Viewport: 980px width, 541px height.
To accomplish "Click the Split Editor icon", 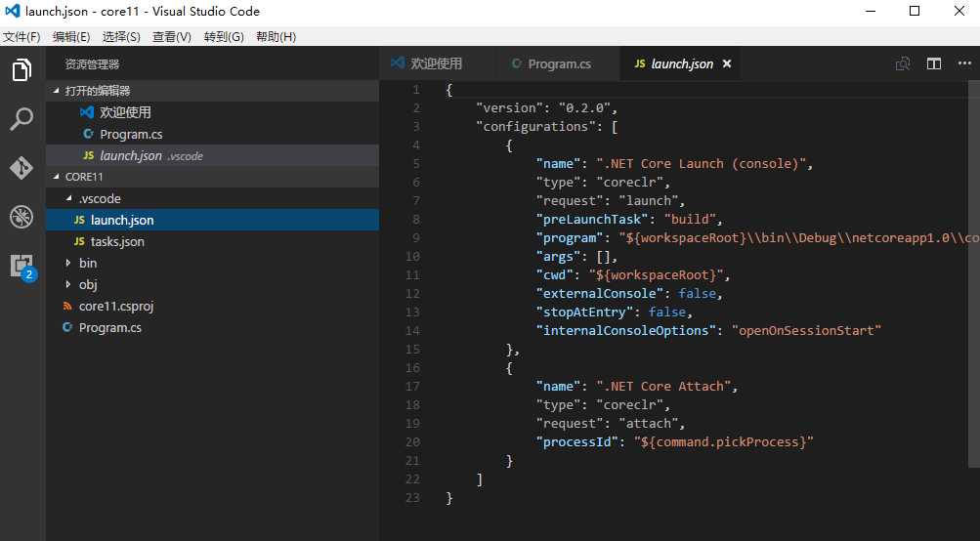I will (934, 63).
